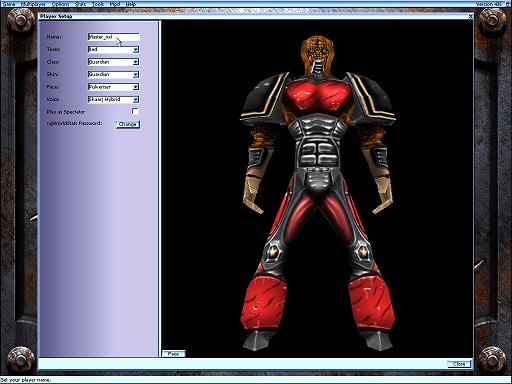Close the Player Setup window with X
The height and width of the screenshot is (384, 512).
[470, 16]
